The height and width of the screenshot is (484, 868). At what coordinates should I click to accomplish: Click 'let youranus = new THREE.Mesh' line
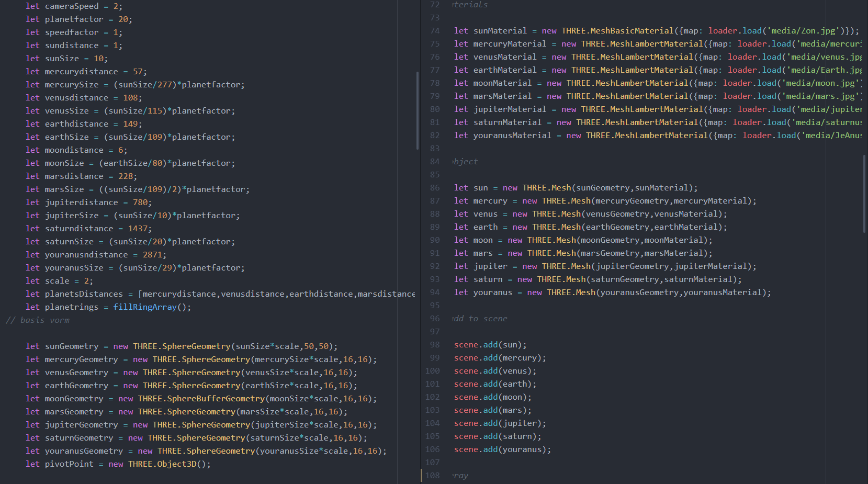[613, 292]
